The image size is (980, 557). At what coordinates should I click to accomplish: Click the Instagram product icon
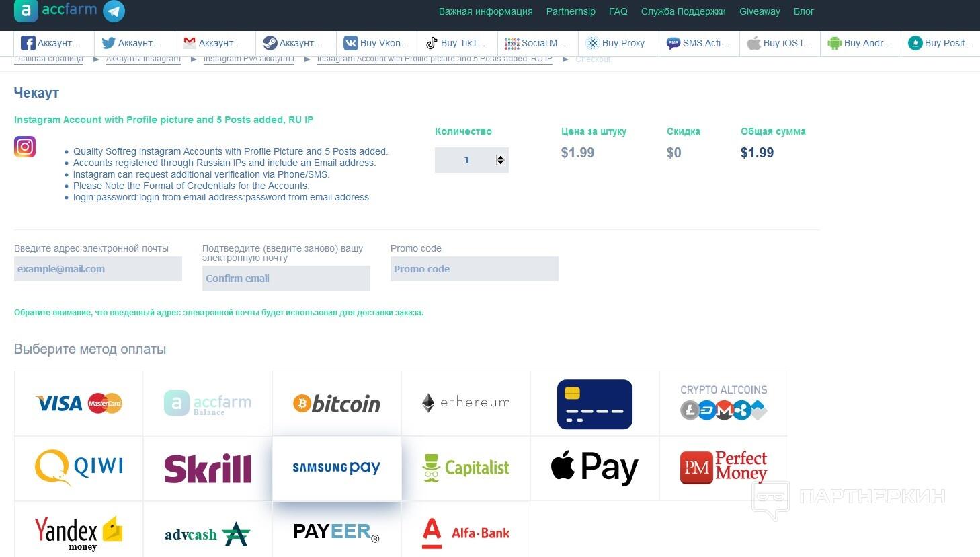25,147
